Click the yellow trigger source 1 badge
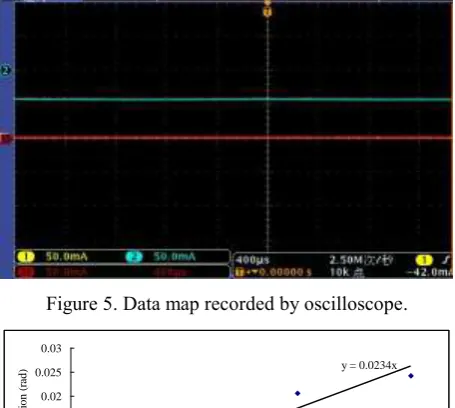Viewport: 455px width, 408px height. click(424, 260)
